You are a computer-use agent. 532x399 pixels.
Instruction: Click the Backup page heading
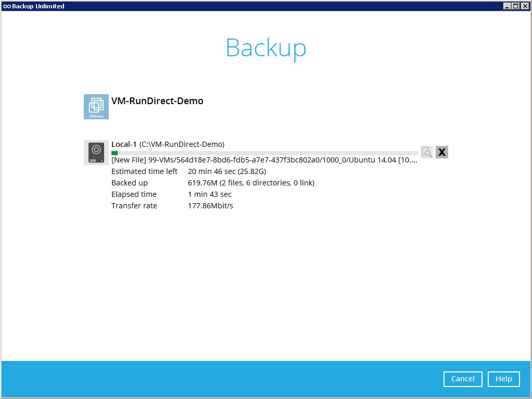[266, 48]
